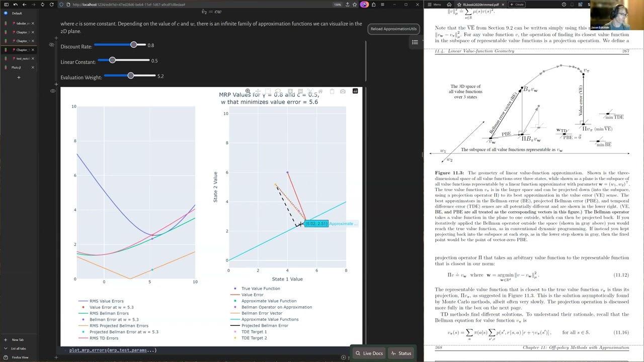The image size is (644, 362).
Task: Toggle TDE Target 2 legend entry
Action: tap(249, 338)
